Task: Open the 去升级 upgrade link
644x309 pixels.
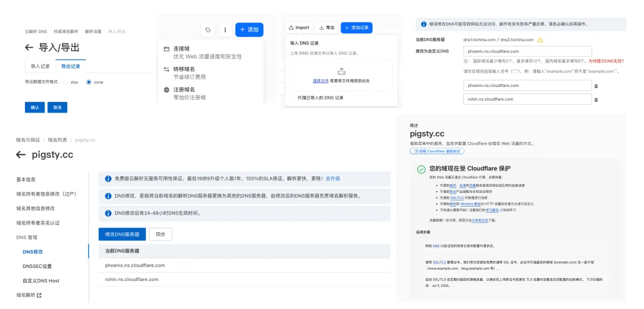Action: click(333, 179)
